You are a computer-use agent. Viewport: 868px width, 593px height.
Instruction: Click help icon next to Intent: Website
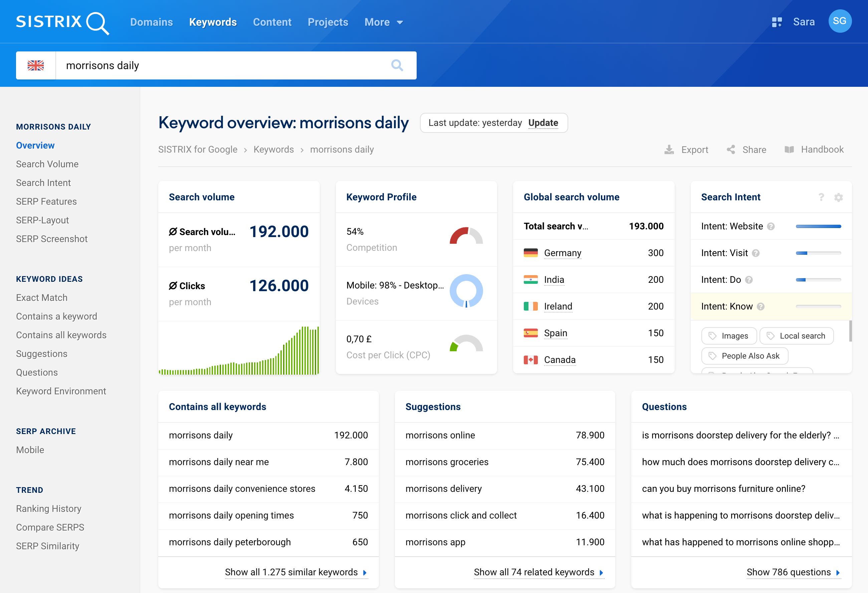click(x=771, y=226)
